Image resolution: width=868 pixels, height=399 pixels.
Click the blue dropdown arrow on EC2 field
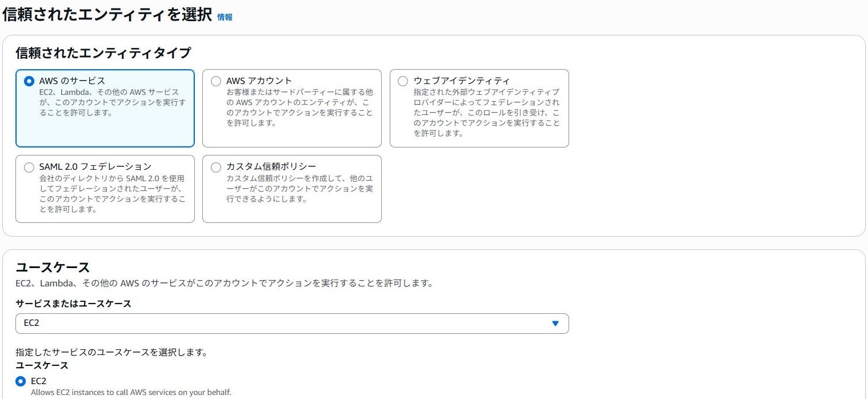point(555,324)
